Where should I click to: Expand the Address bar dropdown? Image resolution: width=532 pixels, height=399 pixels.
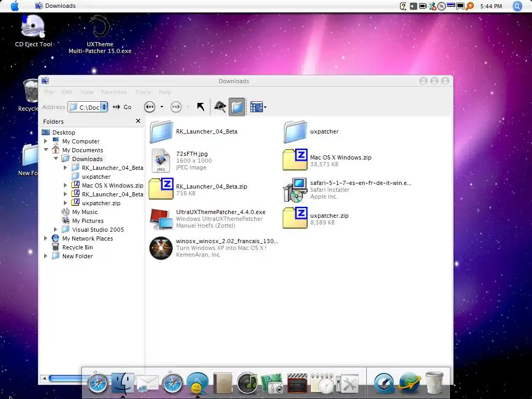click(x=104, y=107)
